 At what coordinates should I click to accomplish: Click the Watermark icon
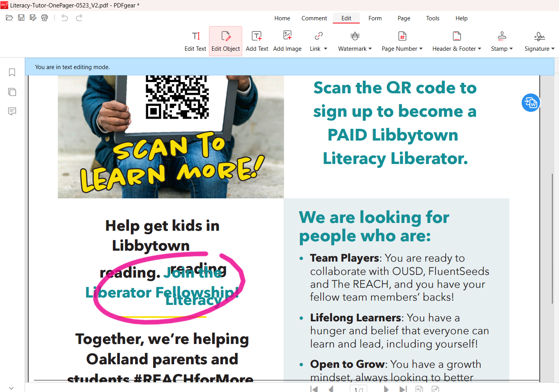pos(355,36)
